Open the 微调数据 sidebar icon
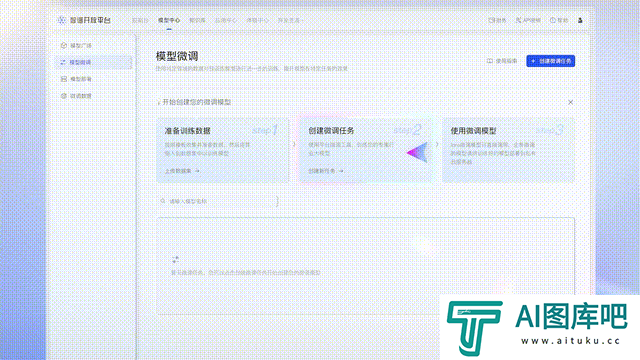 pyautogui.click(x=64, y=96)
